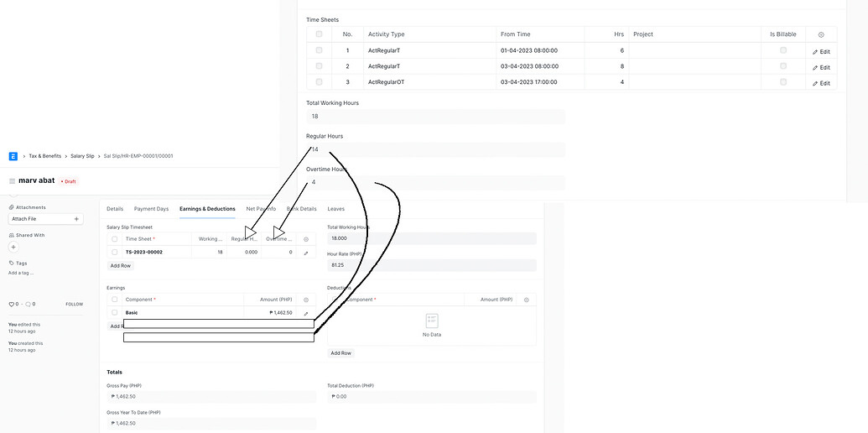
Task: Select the Basic earnings row checkbox
Action: pos(115,312)
